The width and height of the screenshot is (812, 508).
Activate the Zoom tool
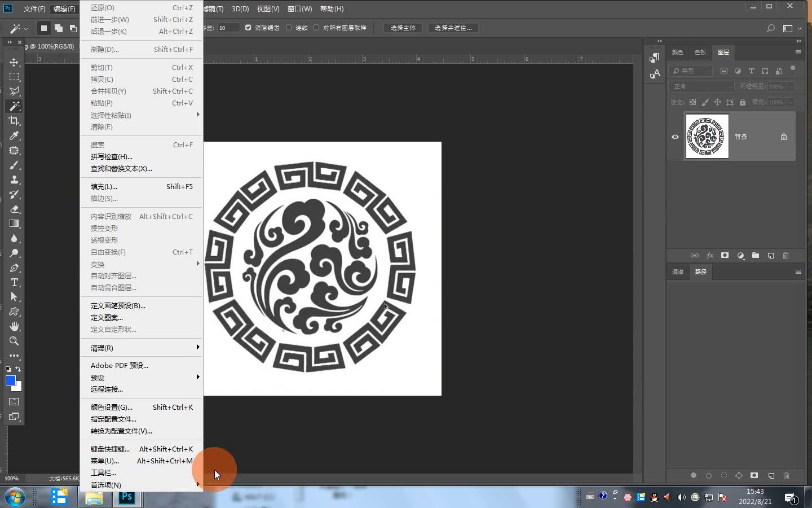(x=14, y=341)
